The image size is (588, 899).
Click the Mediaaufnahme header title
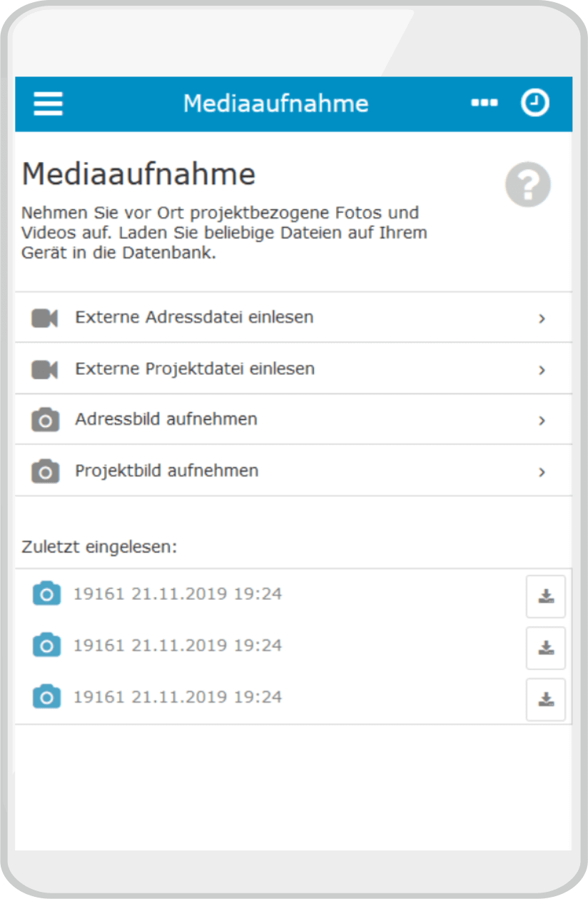click(275, 104)
